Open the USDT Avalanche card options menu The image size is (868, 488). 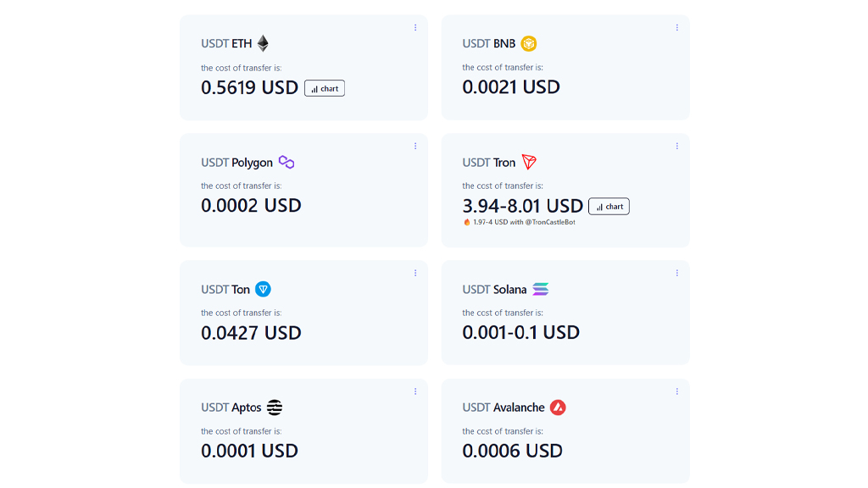[676, 391]
